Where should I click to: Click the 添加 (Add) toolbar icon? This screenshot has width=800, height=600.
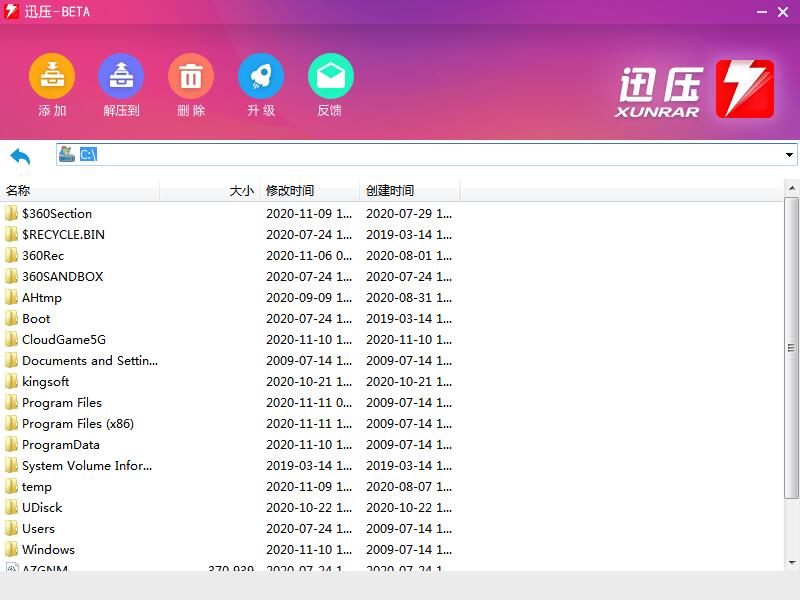[52, 76]
